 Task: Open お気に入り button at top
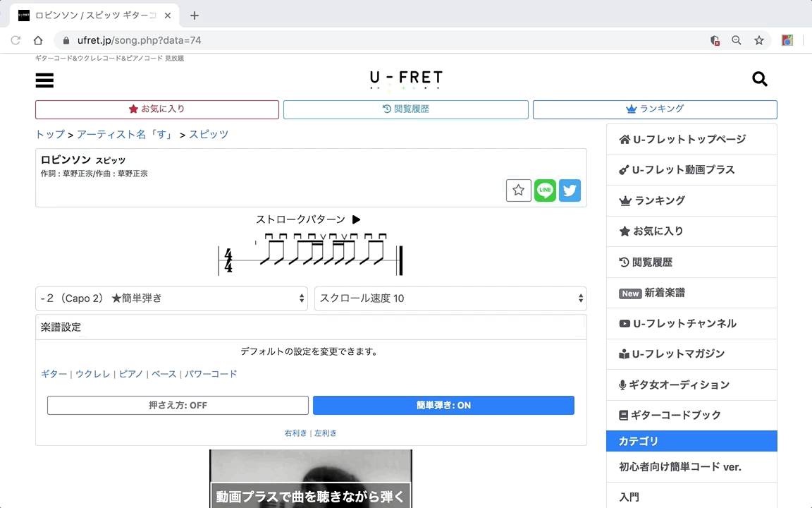157,109
